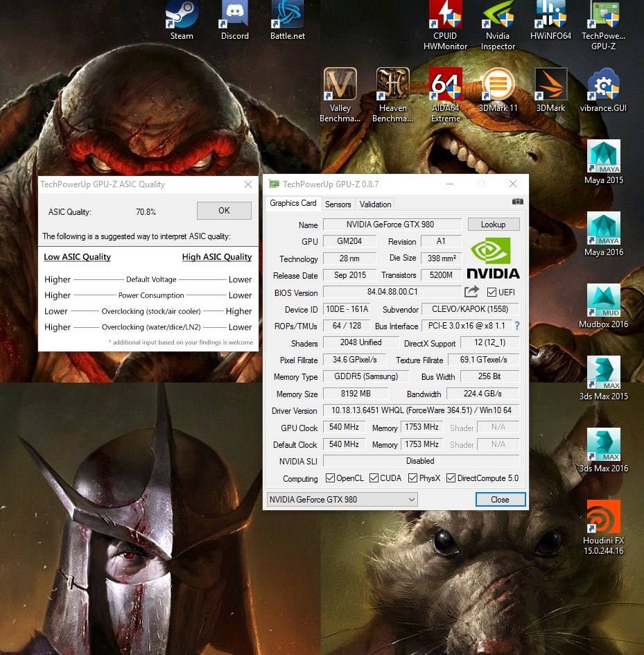Open the Maya 2016 desktop icon
This screenshot has height=655, width=644.
603,234
